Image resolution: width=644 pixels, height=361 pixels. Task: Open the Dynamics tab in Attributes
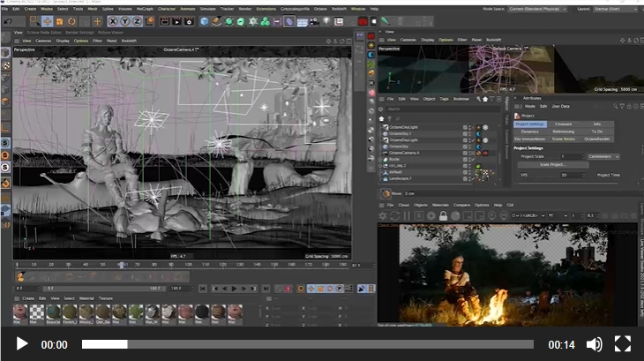[x=530, y=132]
